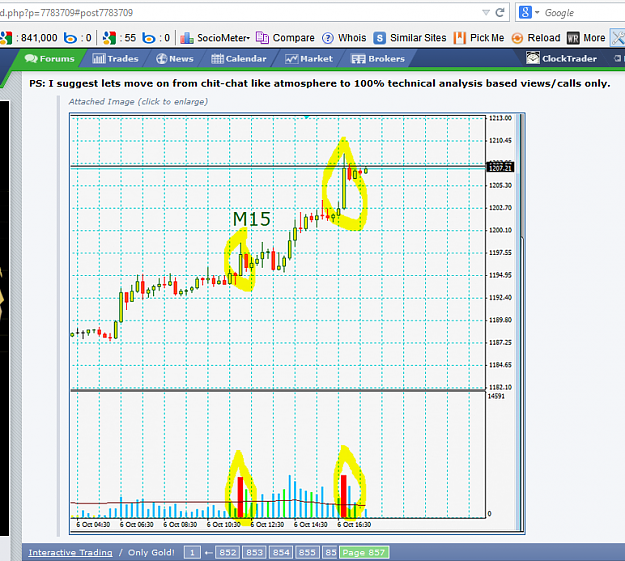Go to page 1 of thread
The image size is (625, 561).
pos(192,552)
